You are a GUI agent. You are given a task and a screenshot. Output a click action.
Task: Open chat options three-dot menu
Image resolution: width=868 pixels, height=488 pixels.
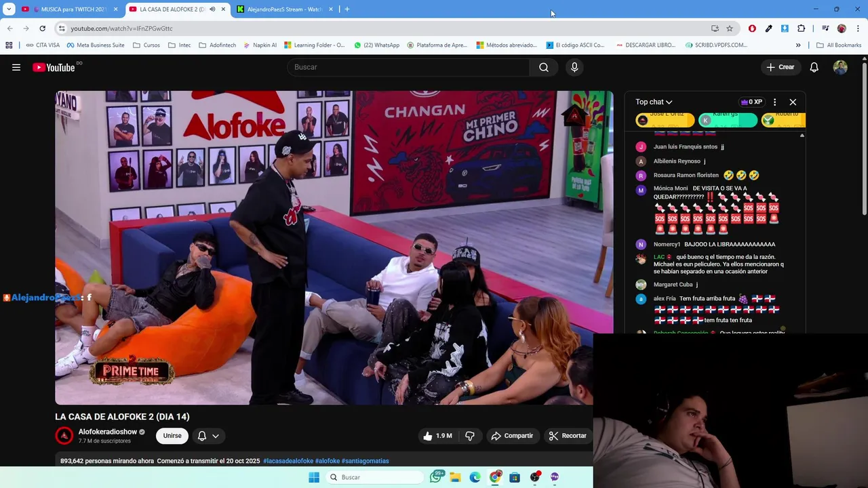click(x=774, y=102)
